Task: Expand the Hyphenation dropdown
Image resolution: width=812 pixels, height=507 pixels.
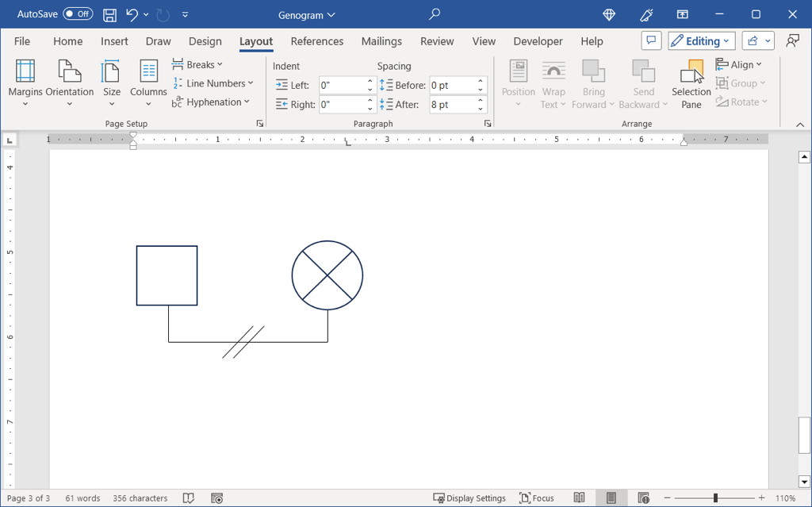Action: 211,102
